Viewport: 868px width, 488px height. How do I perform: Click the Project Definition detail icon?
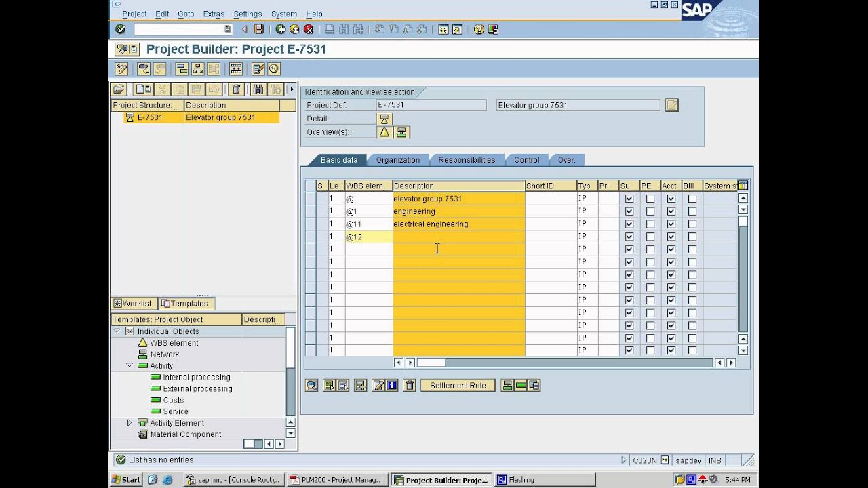click(384, 119)
